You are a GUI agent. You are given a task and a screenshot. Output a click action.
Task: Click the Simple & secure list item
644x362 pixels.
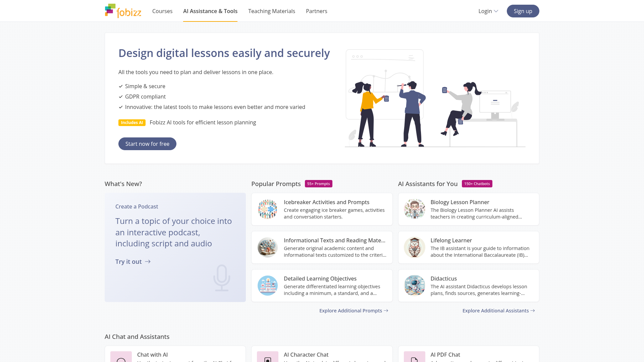[x=145, y=86]
